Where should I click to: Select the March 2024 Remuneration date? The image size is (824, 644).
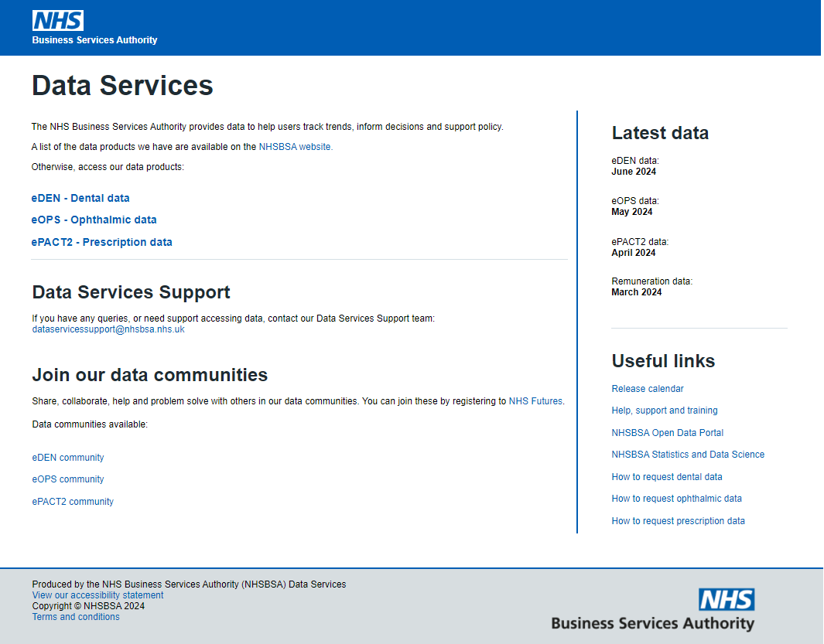(x=637, y=292)
